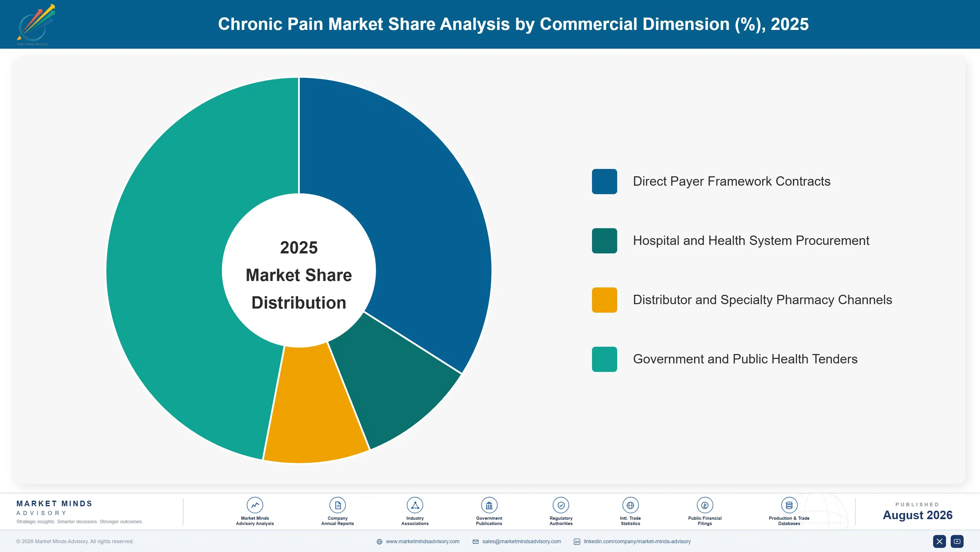Click the MARKET MINDS ADVISORY footer wordmark
The image size is (980, 552).
55,508
